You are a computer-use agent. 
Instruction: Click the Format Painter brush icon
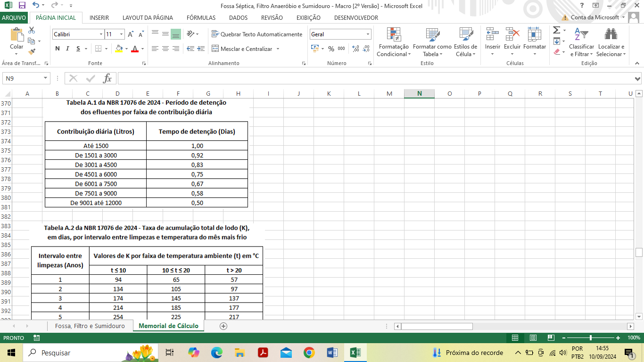tap(32, 52)
